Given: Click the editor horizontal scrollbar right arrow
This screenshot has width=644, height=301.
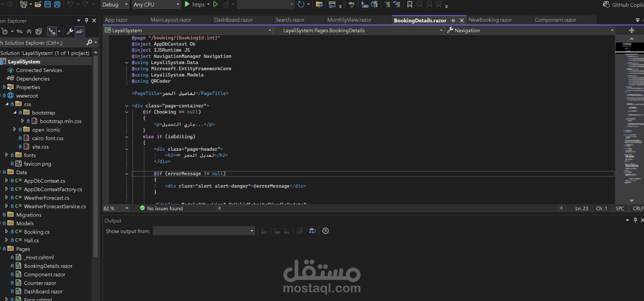Looking at the screenshot, I should click(561, 208).
